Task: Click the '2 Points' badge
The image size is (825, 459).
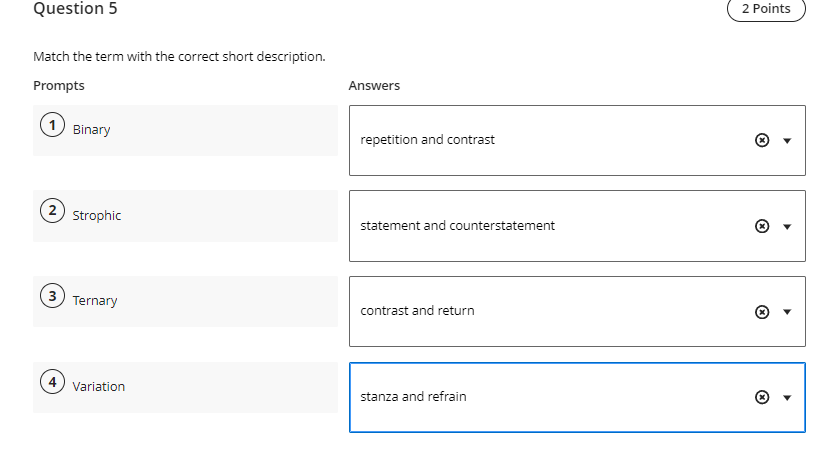Action: 765,9
